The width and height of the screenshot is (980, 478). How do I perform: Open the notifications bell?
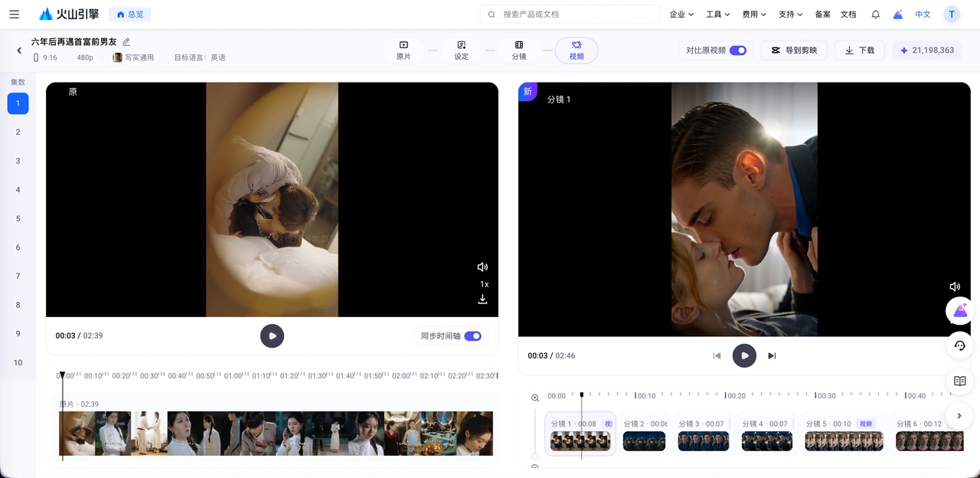tap(876, 15)
